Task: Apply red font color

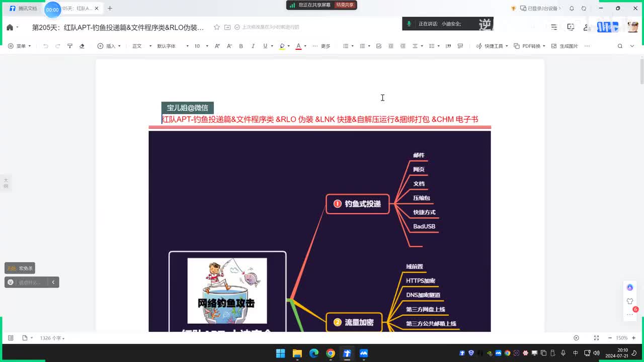Action: point(298,46)
